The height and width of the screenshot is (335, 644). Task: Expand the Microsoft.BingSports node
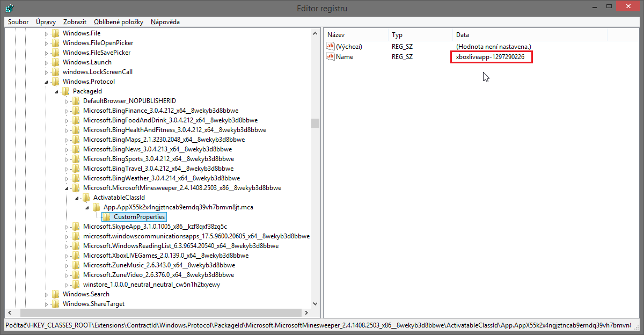pos(67,159)
